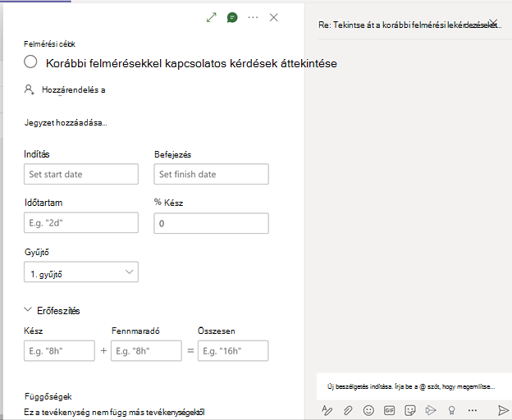Click the Kész effort field

click(x=59, y=351)
